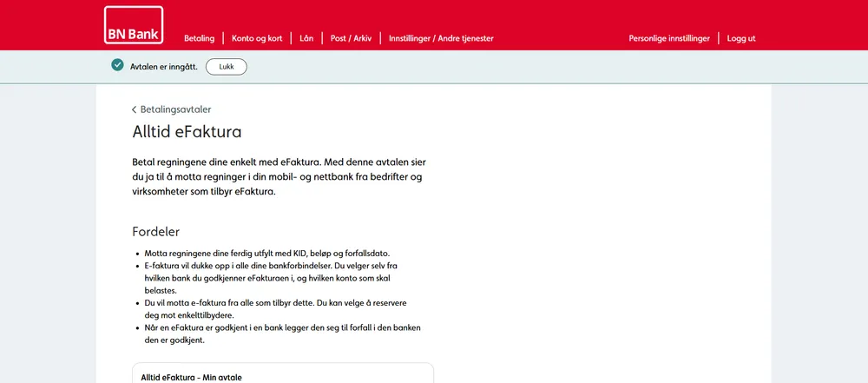Click bullet starting 'E-faktura vil dukke opp'
This screenshot has width=868, height=383.
(x=271, y=278)
